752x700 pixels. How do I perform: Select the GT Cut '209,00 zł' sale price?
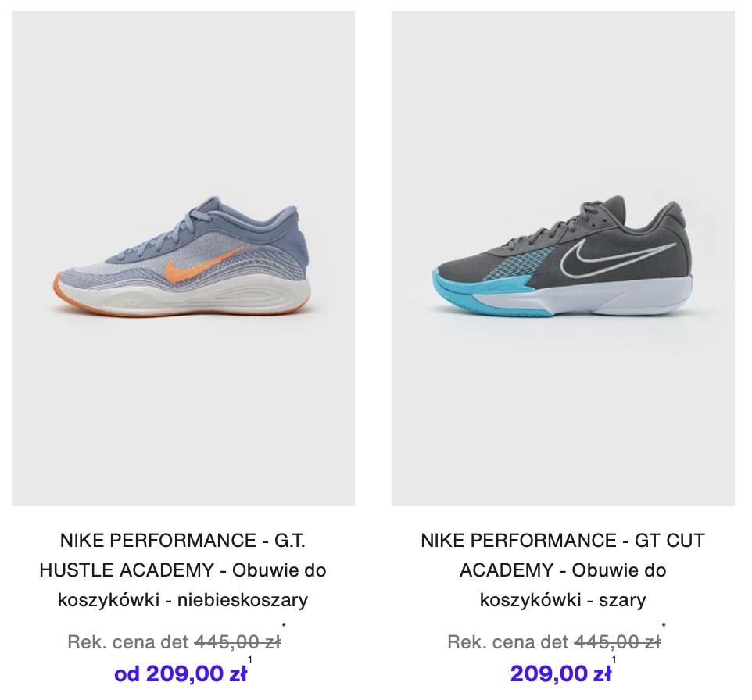tap(560, 673)
